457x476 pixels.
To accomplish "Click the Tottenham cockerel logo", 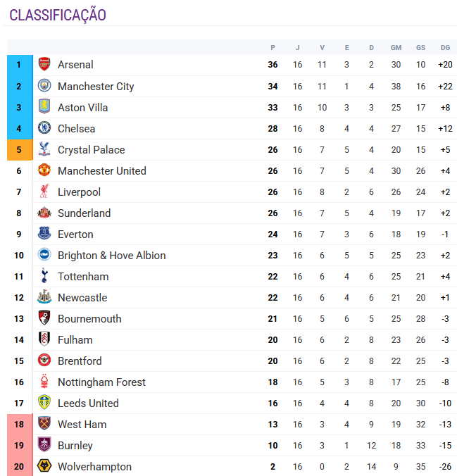I will 44,276.
